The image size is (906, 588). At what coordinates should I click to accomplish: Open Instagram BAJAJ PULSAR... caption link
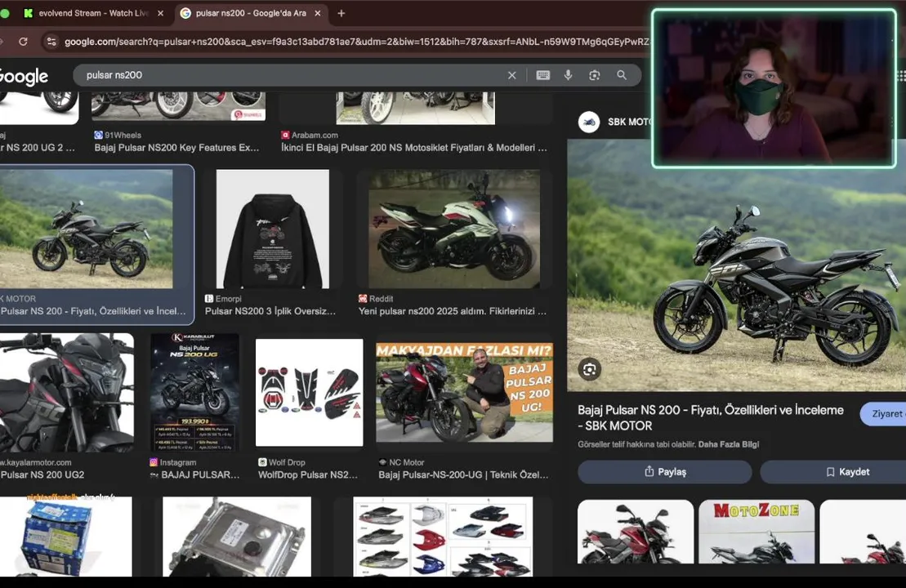point(200,474)
